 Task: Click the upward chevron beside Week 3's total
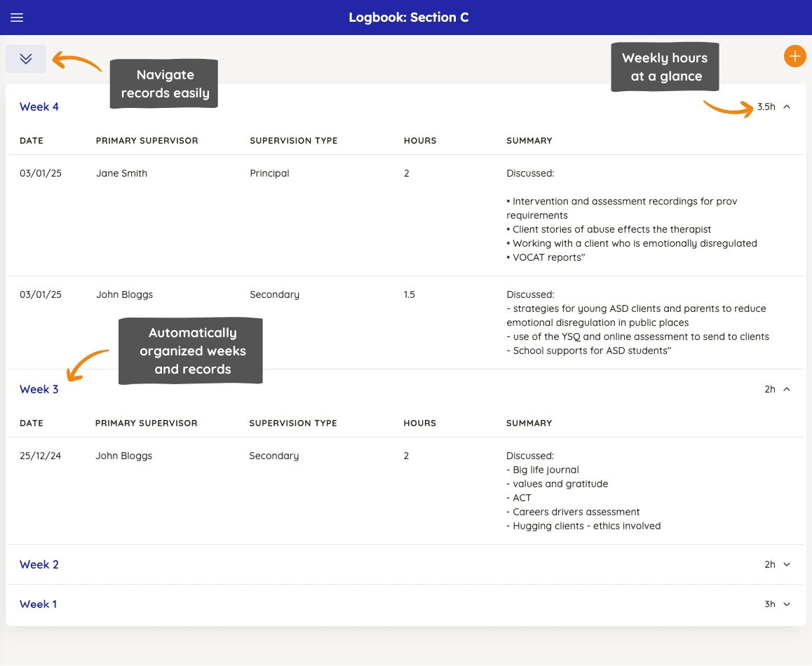pos(787,389)
